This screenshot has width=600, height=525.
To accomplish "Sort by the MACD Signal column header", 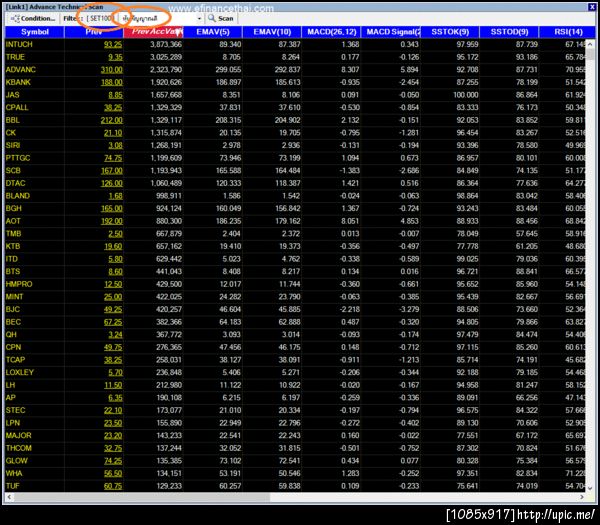I will pos(391,32).
